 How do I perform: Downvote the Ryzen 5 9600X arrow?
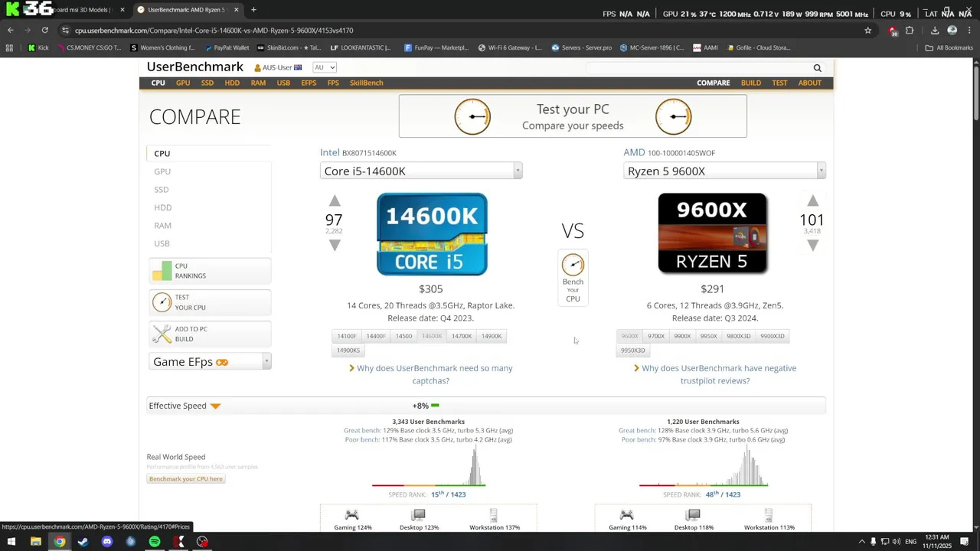point(813,245)
